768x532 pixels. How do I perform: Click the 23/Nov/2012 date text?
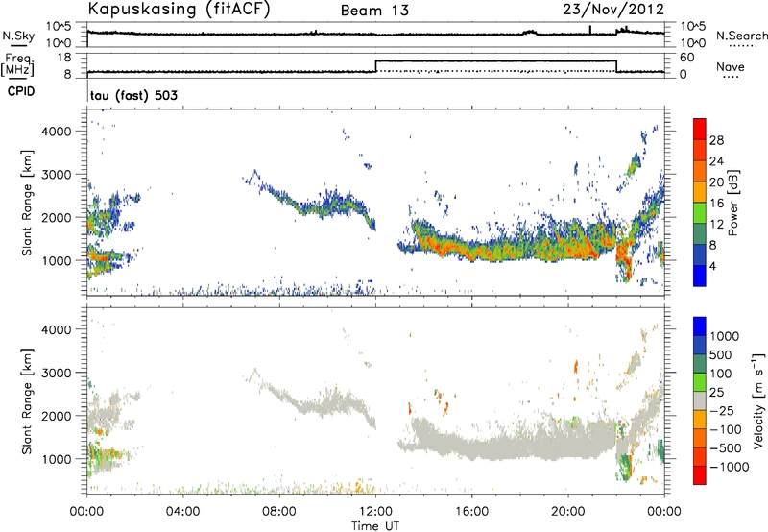coord(613,10)
